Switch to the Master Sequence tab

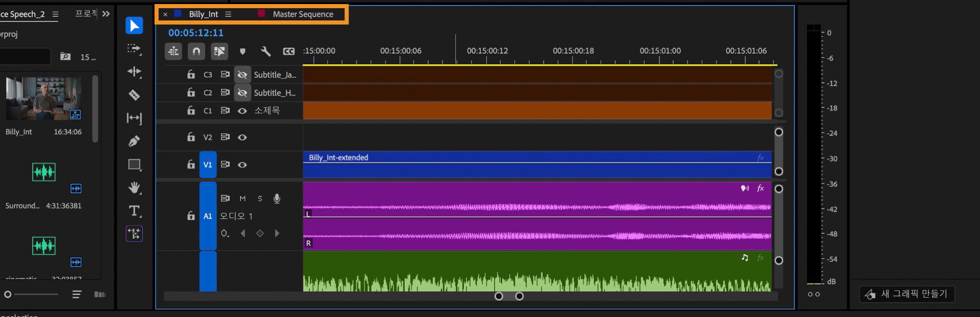click(x=303, y=14)
